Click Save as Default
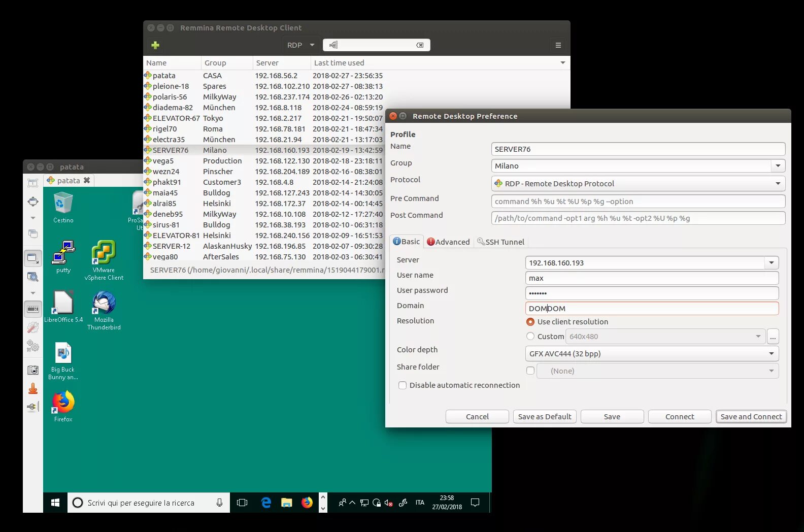 click(545, 417)
